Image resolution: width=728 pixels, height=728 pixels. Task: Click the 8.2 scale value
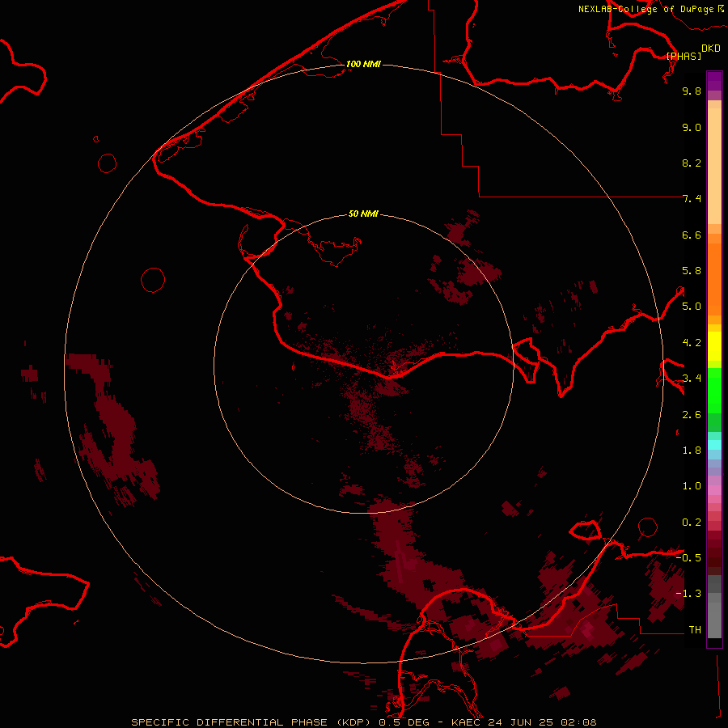pyautogui.click(x=692, y=163)
